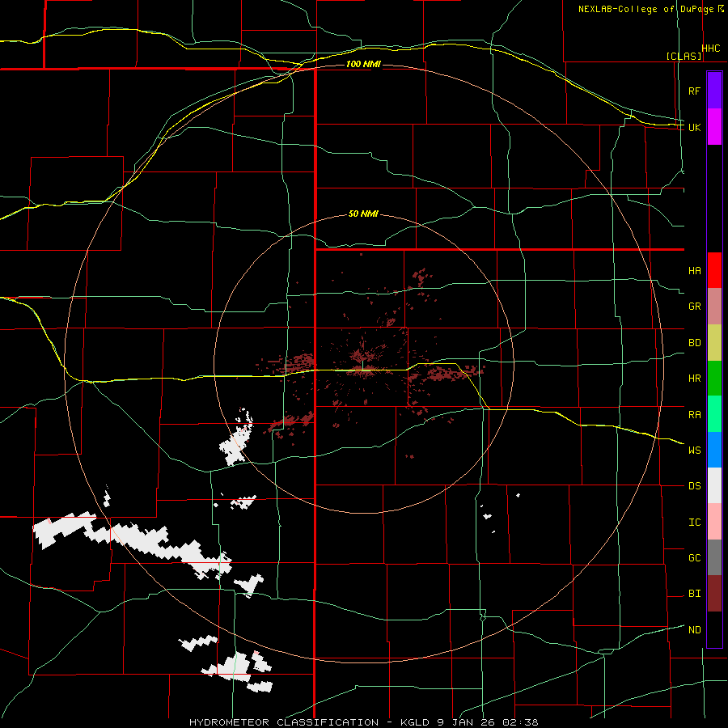The width and height of the screenshot is (728, 728).
Task: Click the RA legend label
Action: point(694,414)
